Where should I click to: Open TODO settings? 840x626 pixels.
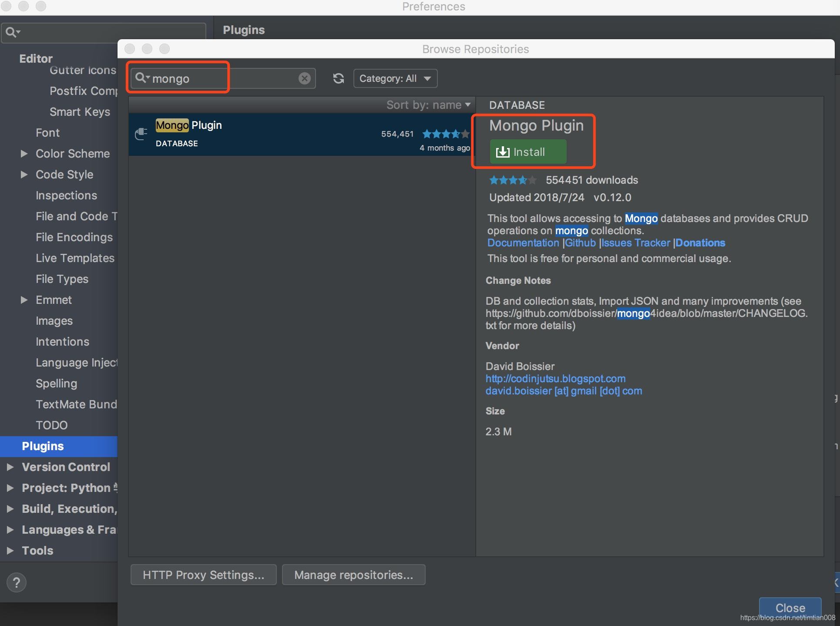click(x=51, y=425)
